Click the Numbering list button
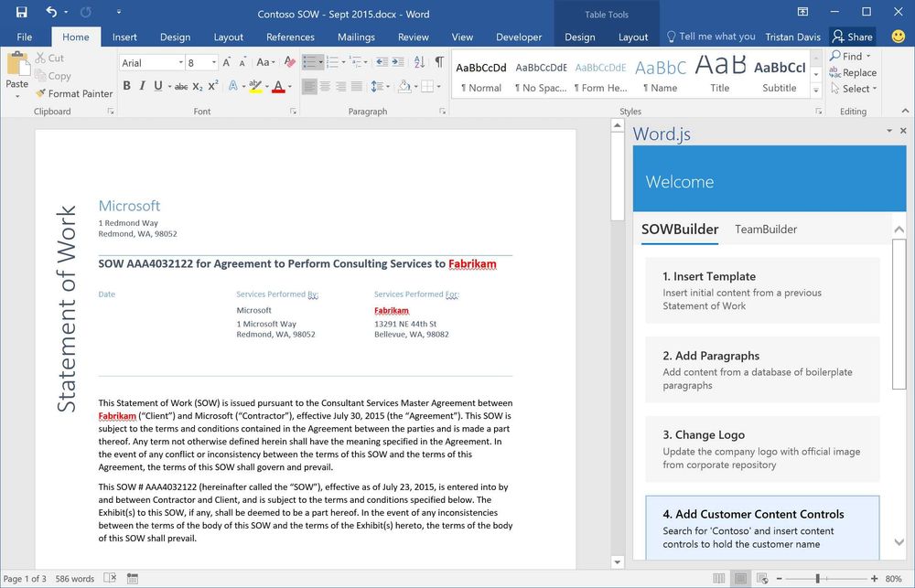 [x=333, y=62]
